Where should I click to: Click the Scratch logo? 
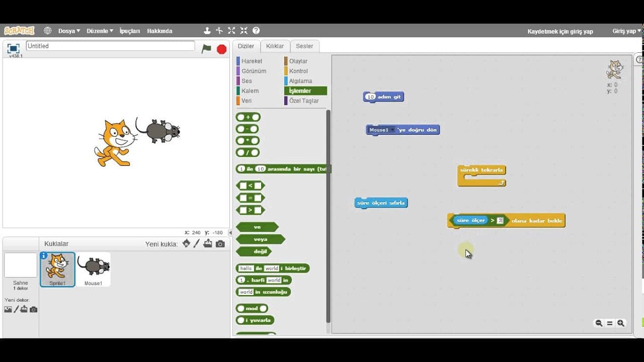coord(19,31)
